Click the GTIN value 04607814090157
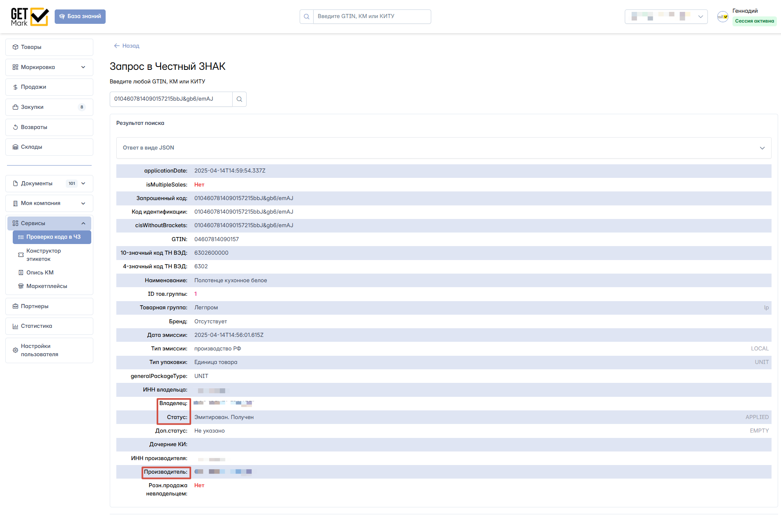Image resolution: width=781 pixels, height=532 pixels. (x=217, y=240)
